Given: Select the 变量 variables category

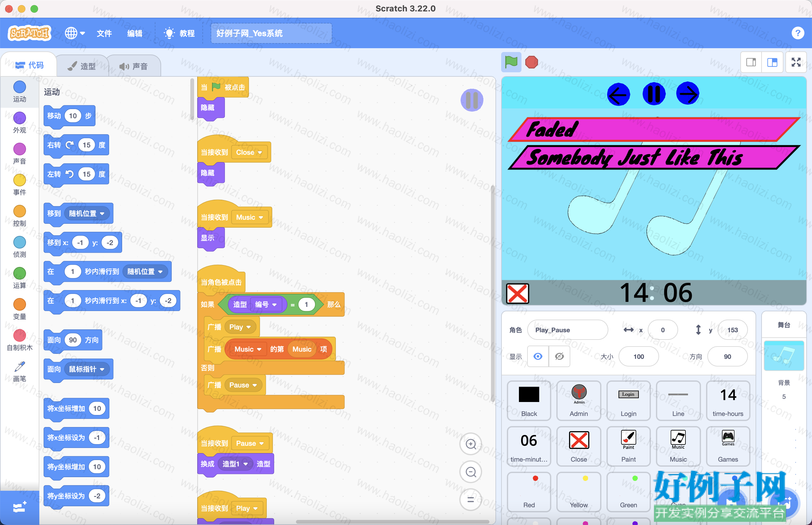Looking at the screenshot, I should (19, 308).
